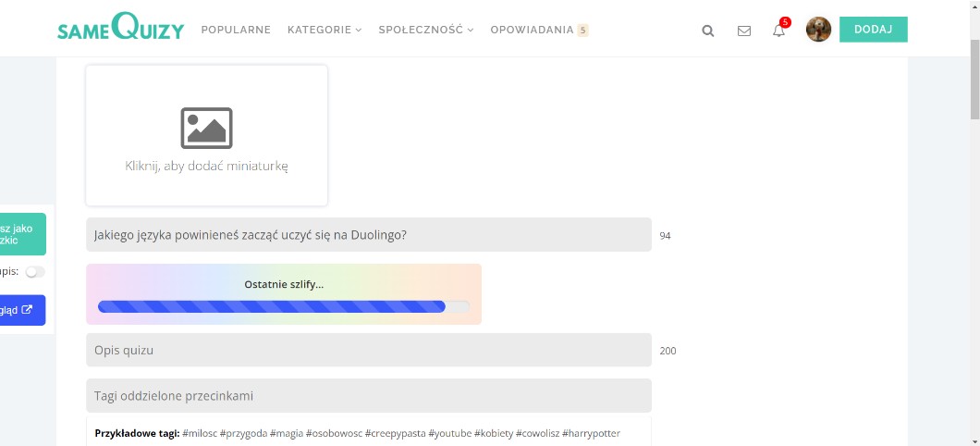
Task: Click the page vertical scrollbar thumb
Action: 974,79
